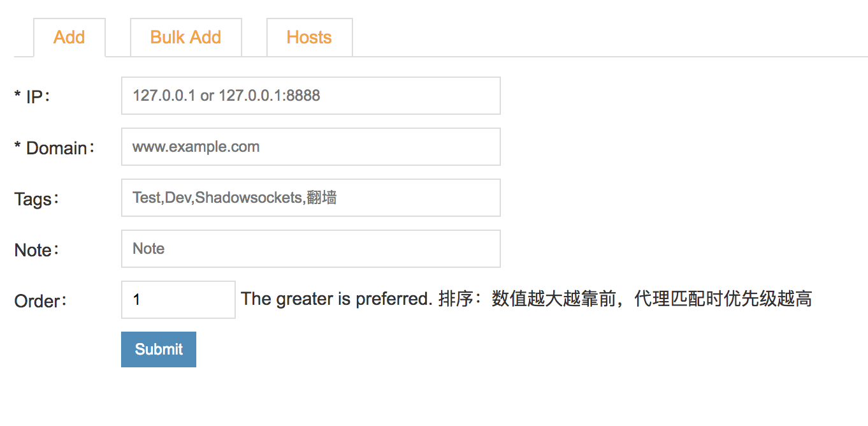Screen dimensions: 868x426
Task: Click the Note text field
Action: click(311, 249)
